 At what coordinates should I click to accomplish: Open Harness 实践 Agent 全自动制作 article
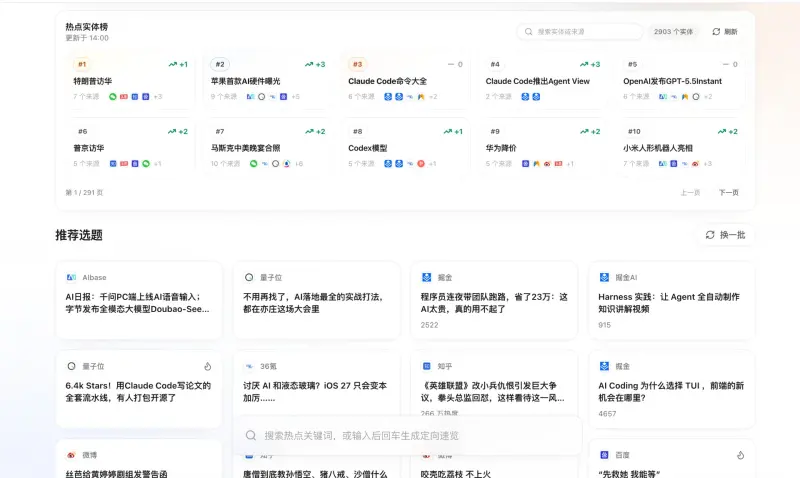669,303
